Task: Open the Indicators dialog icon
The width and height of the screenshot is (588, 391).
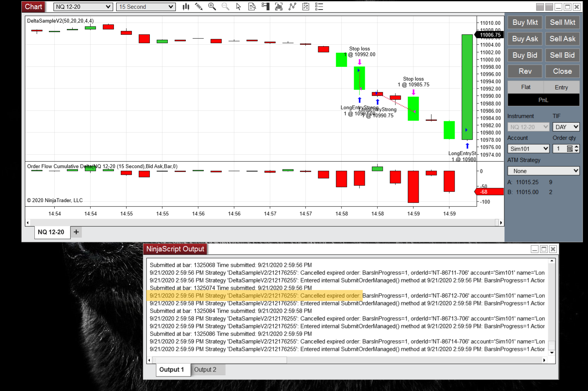Action: click(279, 6)
